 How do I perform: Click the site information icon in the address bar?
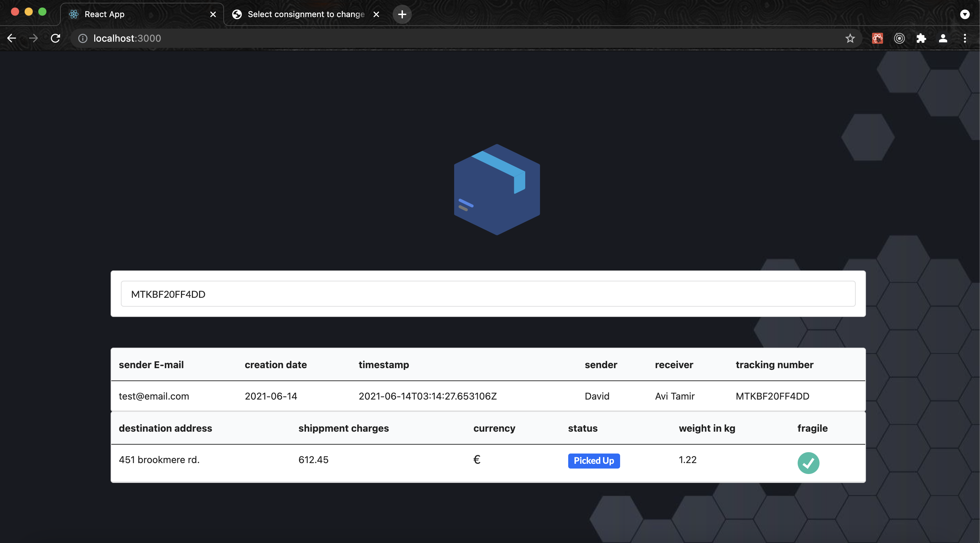(83, 38)
